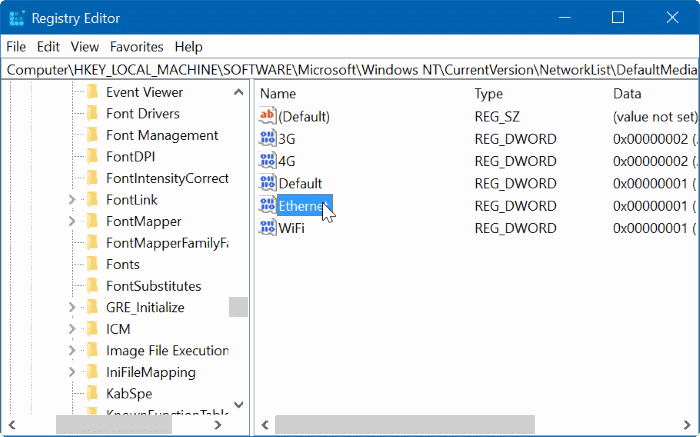Click the Event Viewer folder icon
This screenshot has height=437, width=700.
click(x=93, y=92)
